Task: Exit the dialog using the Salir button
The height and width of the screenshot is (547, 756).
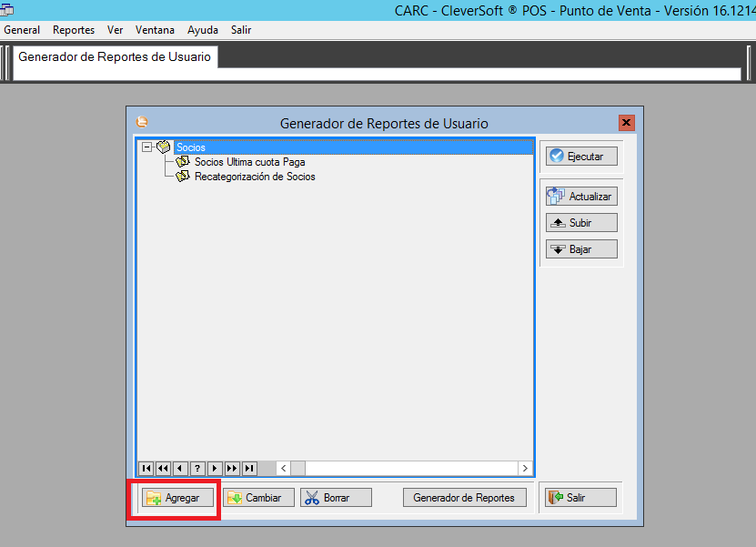Action: point(581,498)
